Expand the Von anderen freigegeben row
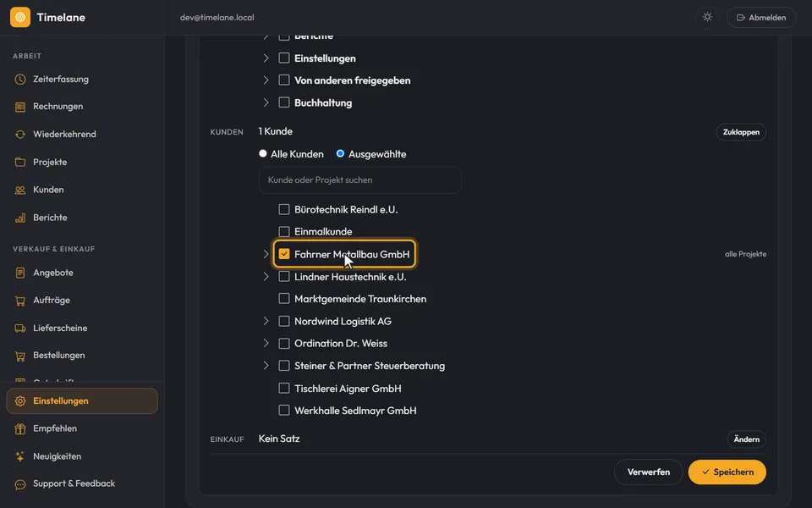Viewport: 812px width, 508px height. (266, 80)
